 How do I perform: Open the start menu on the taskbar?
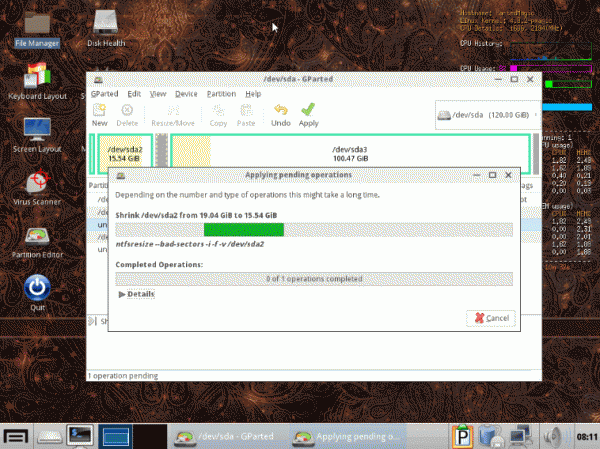15,436
